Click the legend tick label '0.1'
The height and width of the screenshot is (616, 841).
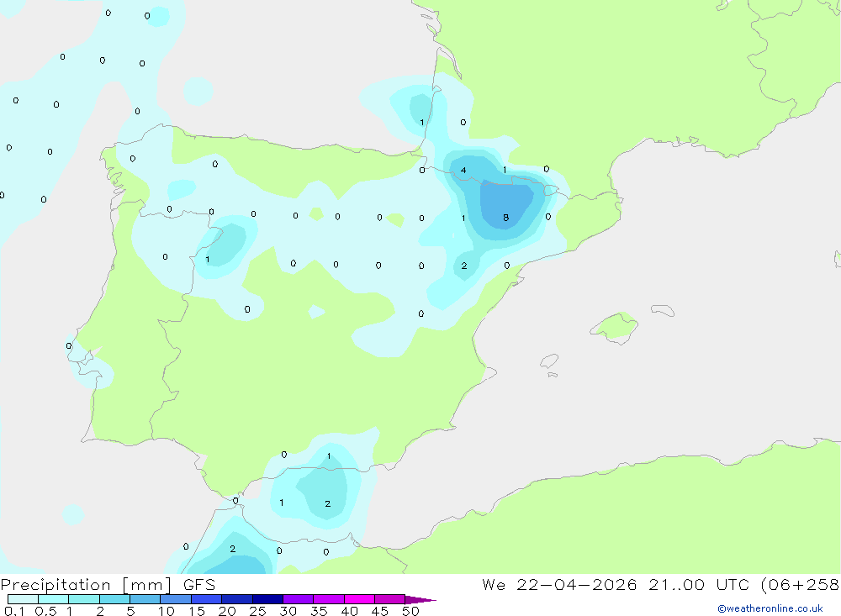pyautogui.click(x=14, y=611)
